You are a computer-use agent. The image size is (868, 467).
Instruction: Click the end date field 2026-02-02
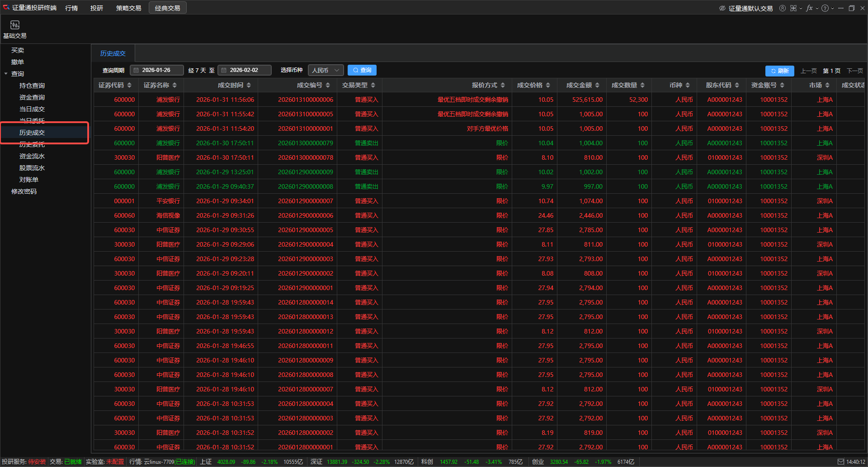coord(244,70)
